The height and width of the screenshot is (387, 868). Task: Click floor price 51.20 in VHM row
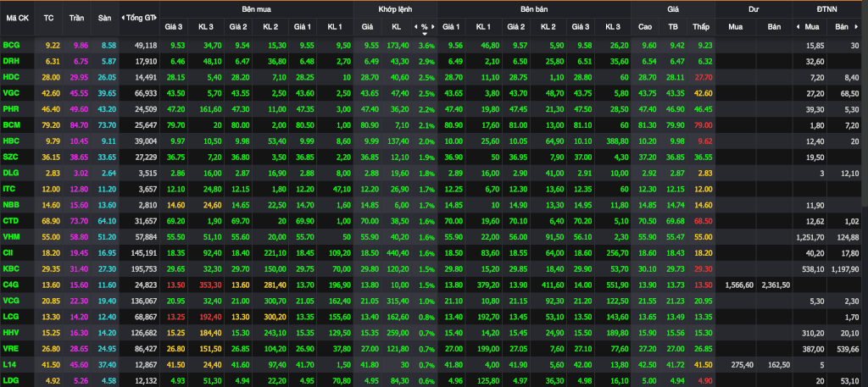[107, 238]
